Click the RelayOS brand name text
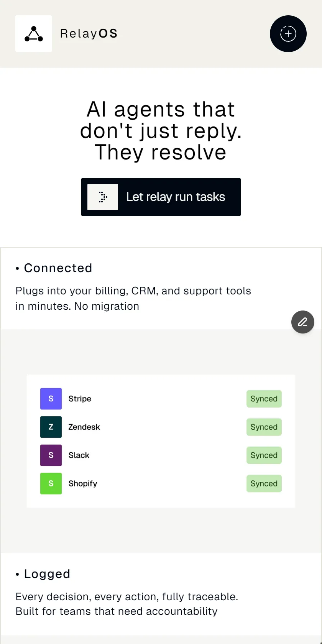The image size is (322, 644). (x=89, y=34)
